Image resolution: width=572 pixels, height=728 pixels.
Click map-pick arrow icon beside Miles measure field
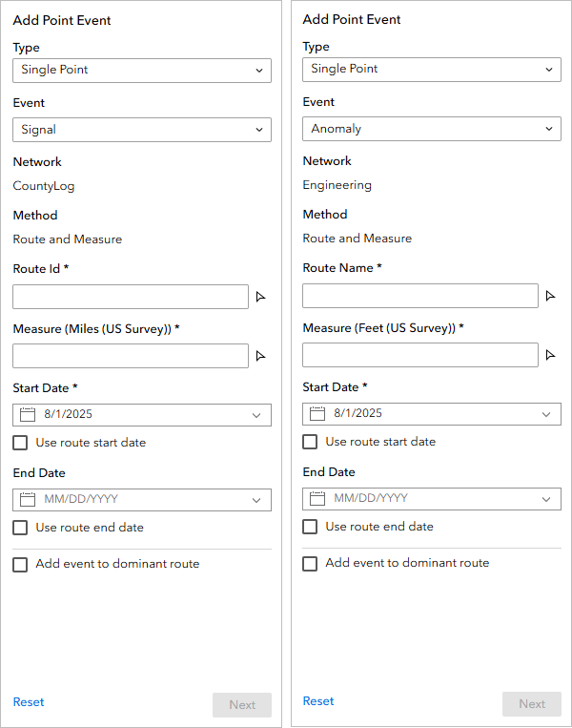coord(260,356)
